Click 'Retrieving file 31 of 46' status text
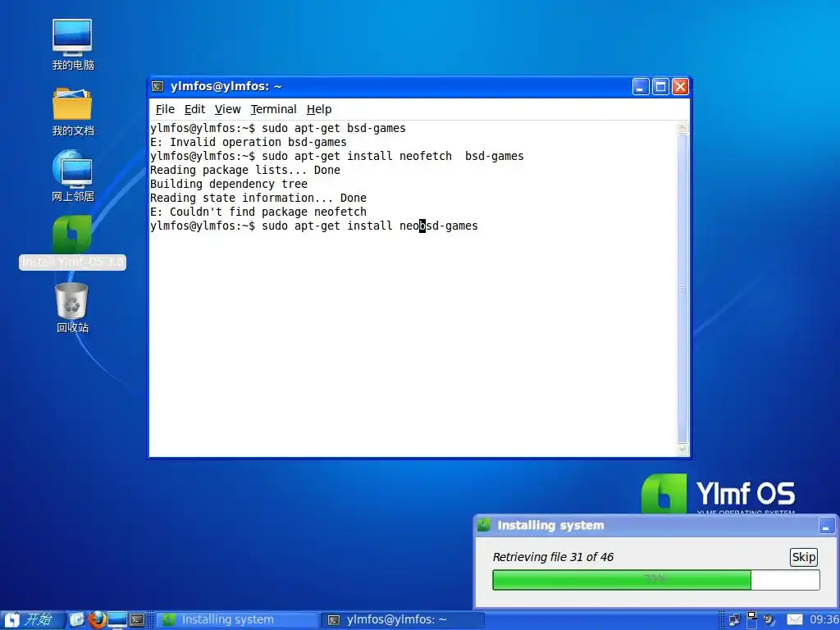Screen dimensions: 840x630 pos(553,557)
